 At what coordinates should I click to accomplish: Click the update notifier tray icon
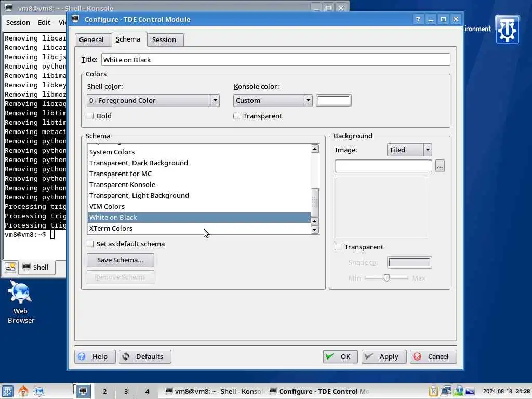click(x=458, y=391)
